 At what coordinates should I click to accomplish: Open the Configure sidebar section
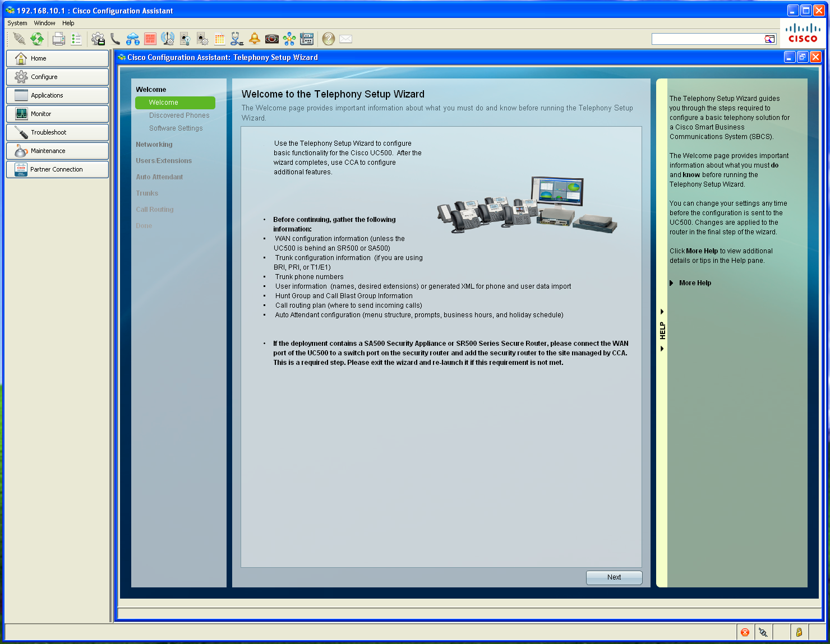pyautogui.click(x=57, y=77)
